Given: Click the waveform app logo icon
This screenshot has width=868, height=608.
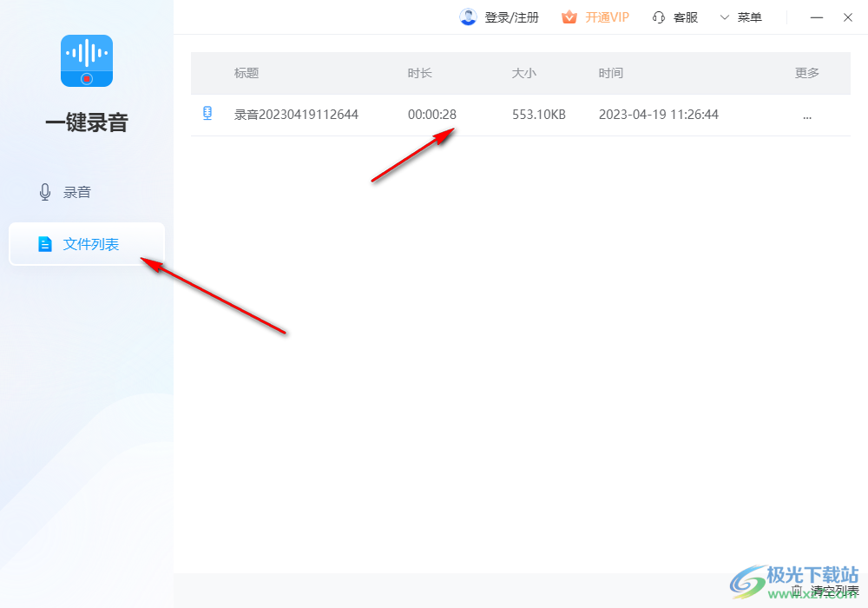Looking at the screenshot, I should pos(86,61).
